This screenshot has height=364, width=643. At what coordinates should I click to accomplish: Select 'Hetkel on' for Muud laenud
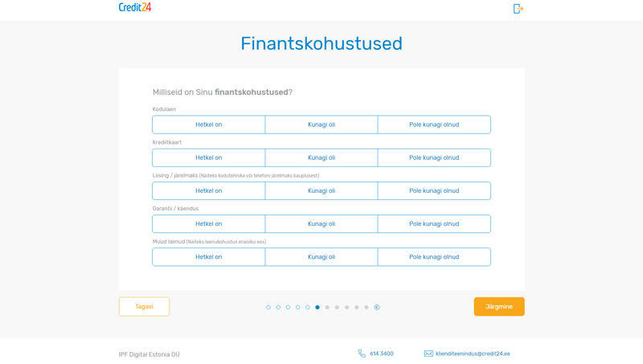[x=209, y=257]
